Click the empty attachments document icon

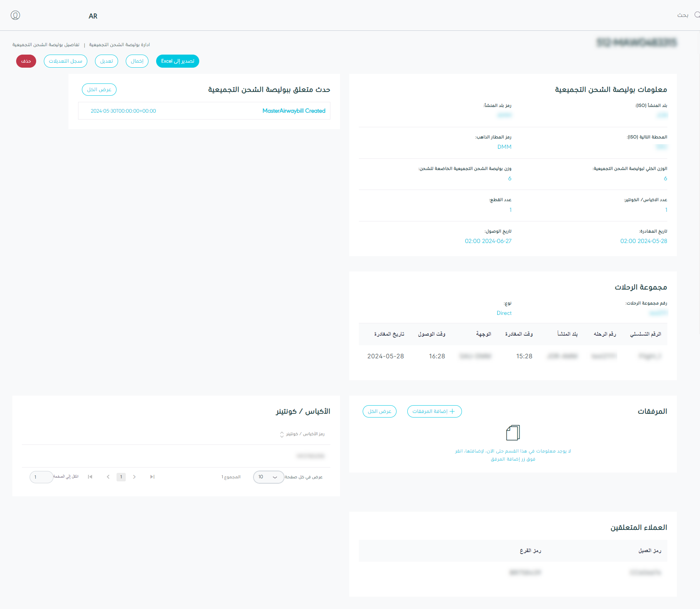[x=513, y=433]
